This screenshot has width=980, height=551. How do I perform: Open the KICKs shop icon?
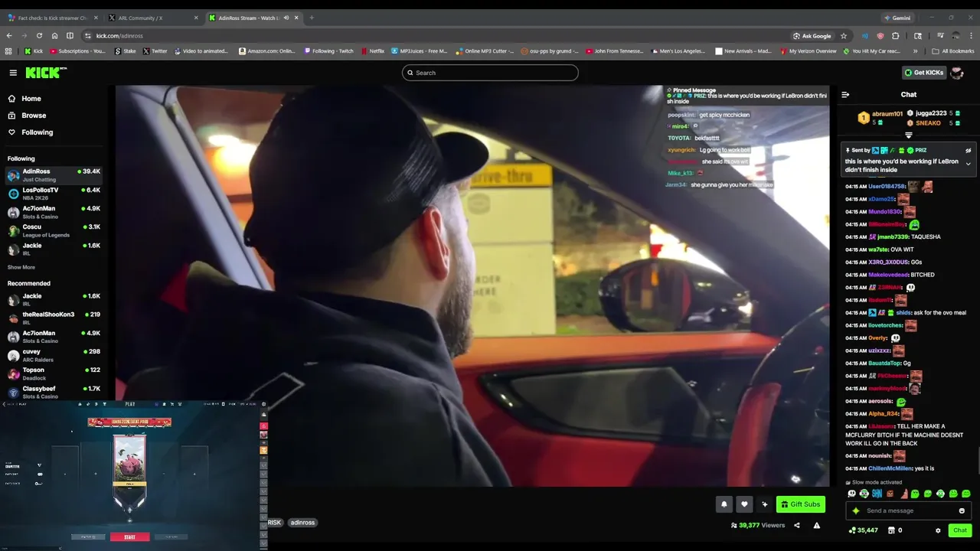(x=891, y=530)
